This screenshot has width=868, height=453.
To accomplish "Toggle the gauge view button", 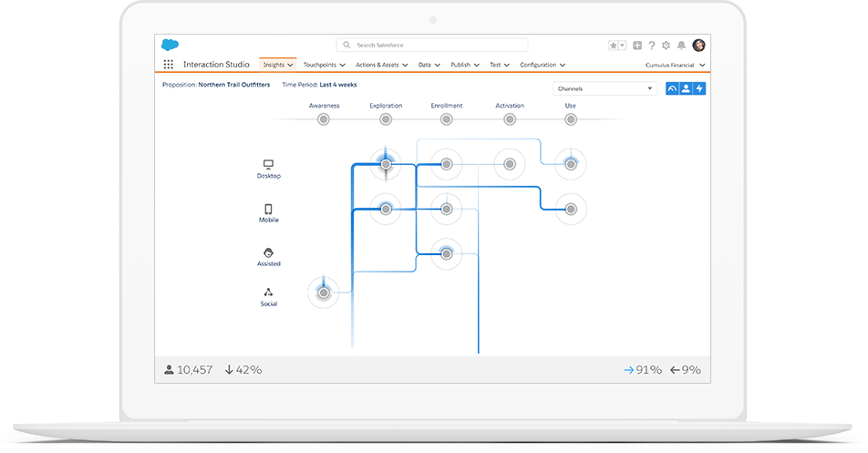I will (x=672, y=88).
